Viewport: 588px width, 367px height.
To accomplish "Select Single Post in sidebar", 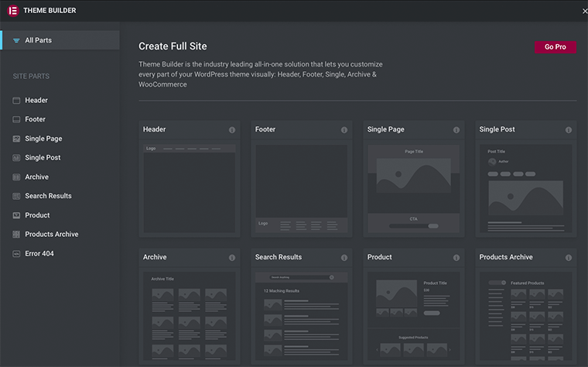I will (43, 158).
